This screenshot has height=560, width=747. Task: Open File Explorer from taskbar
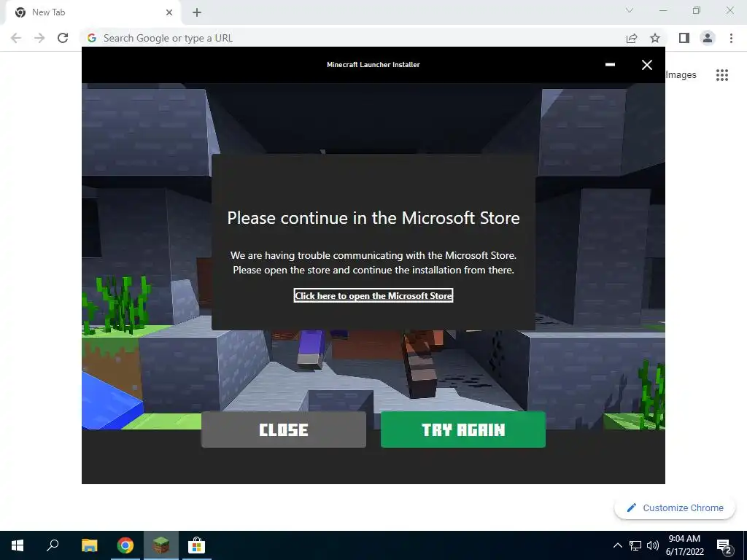[89, 545]
